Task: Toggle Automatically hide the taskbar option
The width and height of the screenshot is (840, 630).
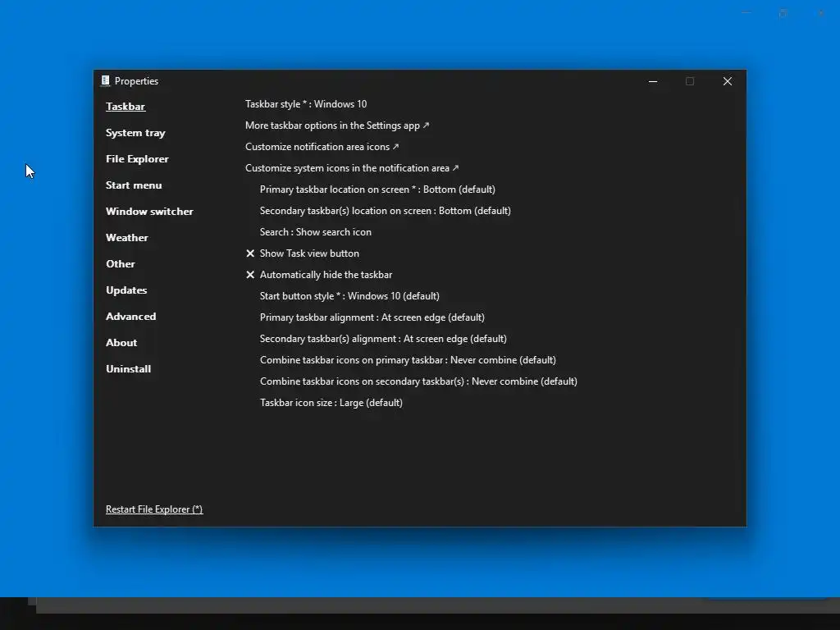Action: pyautogui.click(x=319, y=275)
